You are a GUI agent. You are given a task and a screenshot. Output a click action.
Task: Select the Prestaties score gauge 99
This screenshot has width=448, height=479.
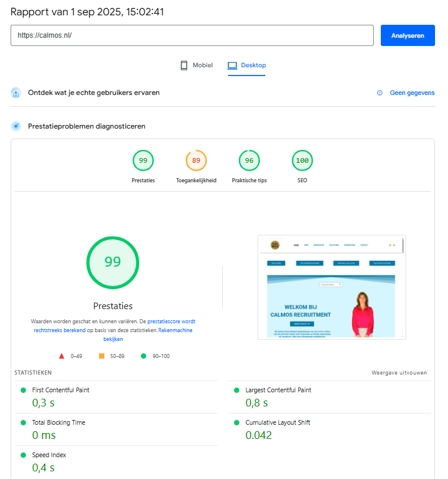pos(143,160)
